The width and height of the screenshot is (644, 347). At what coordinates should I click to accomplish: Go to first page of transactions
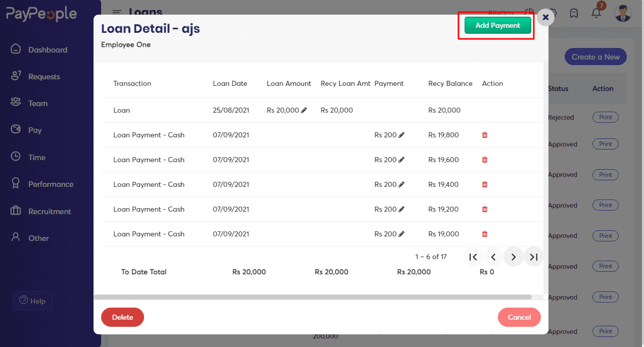473,257
